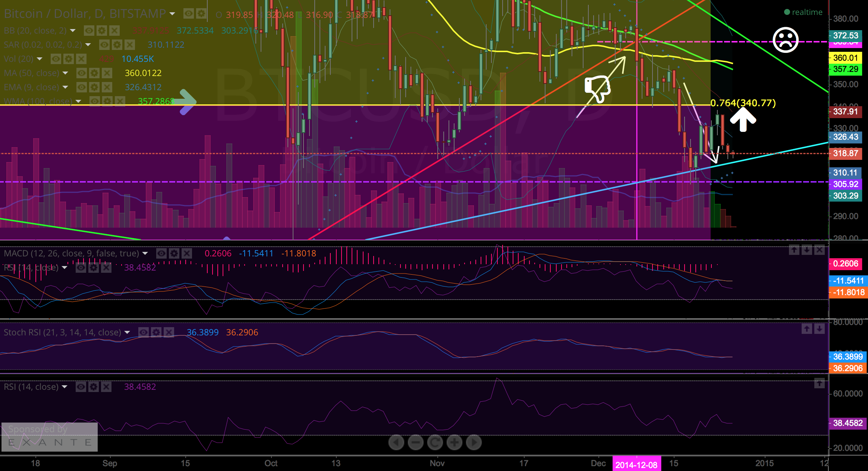Hide the MACD indicator via eye icon
This screenshot has height=471, width=868.
[x=161, y=253]
